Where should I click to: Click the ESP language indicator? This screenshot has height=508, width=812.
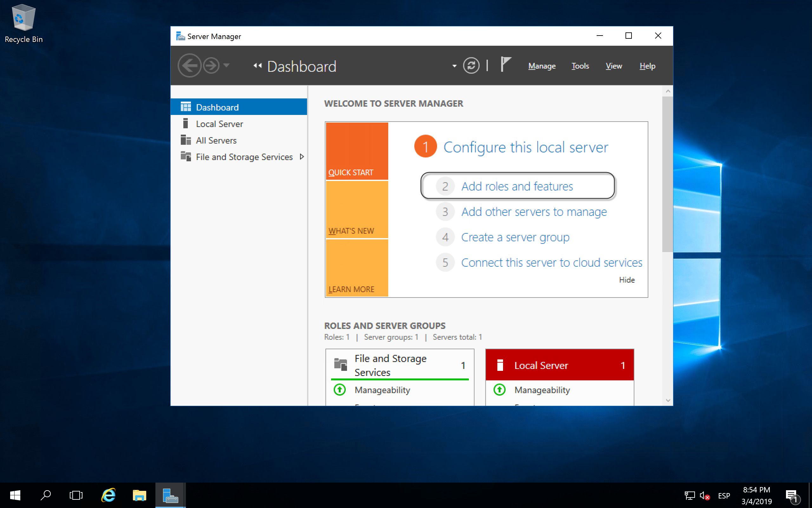pyautogui.click(x=724, y=496)
